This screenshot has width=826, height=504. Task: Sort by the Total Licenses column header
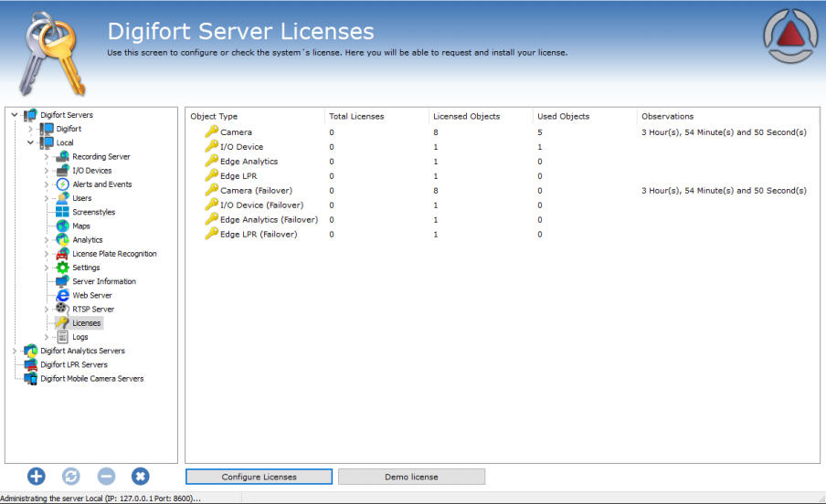356,116
